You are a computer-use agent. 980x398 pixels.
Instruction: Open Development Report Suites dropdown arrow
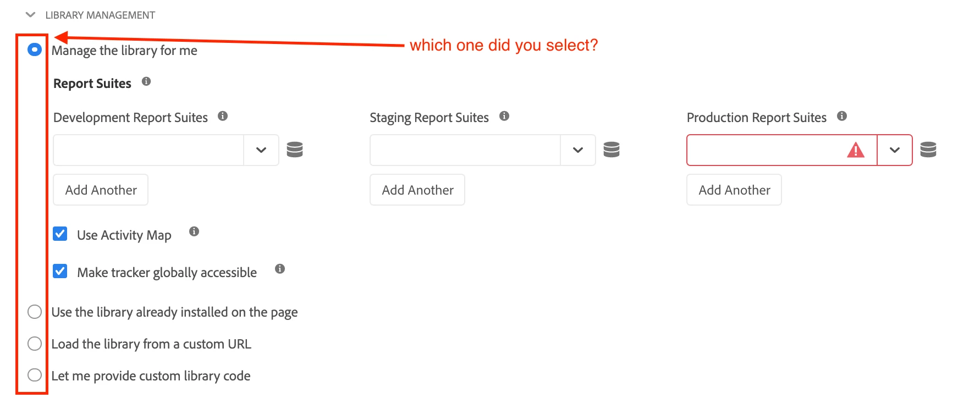[261, 150]
